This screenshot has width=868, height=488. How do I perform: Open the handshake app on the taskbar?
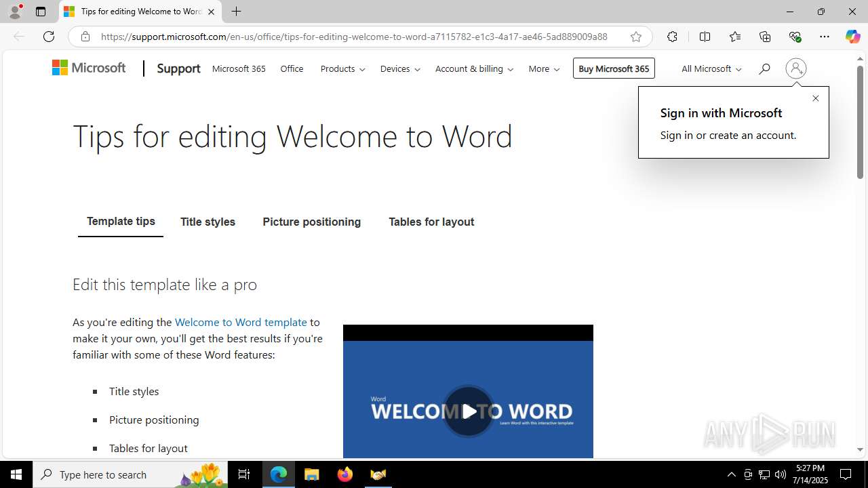pyautogui.click(x=378, y=474)
